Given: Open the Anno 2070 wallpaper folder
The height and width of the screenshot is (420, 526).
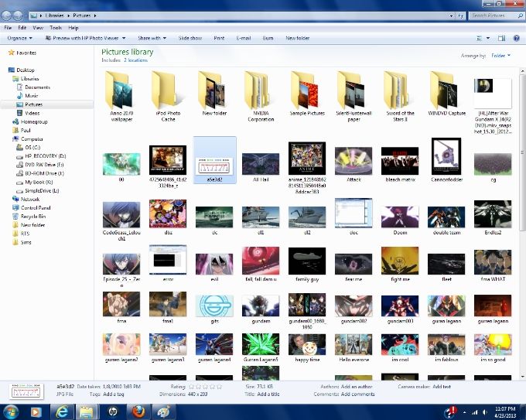Looking at the screenshot, I should tap(121, 96).
